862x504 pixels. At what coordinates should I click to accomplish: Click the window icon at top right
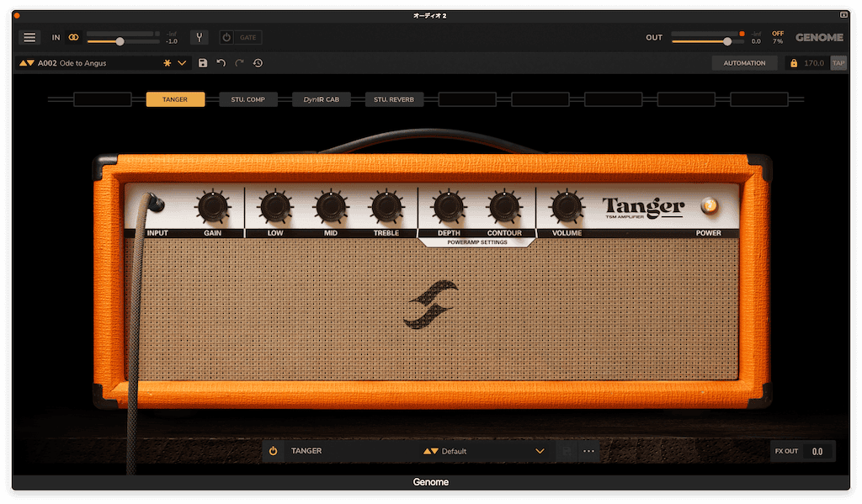843,15
